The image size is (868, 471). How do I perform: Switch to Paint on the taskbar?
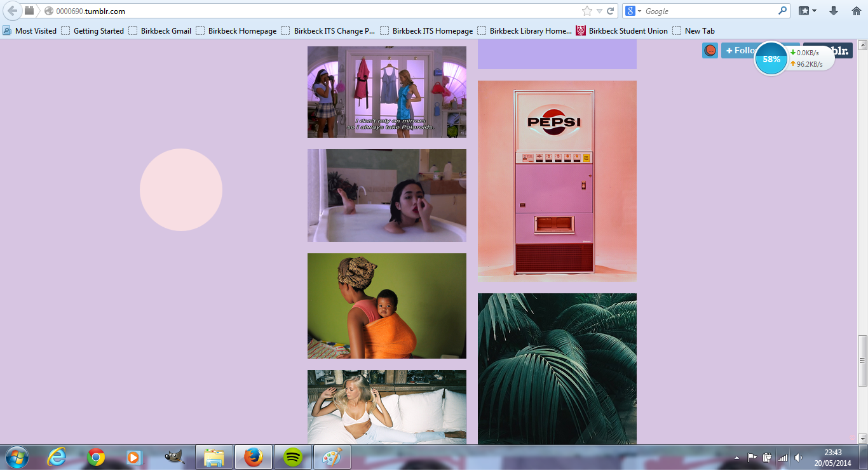pyautogui.click(x=332, y=457)
